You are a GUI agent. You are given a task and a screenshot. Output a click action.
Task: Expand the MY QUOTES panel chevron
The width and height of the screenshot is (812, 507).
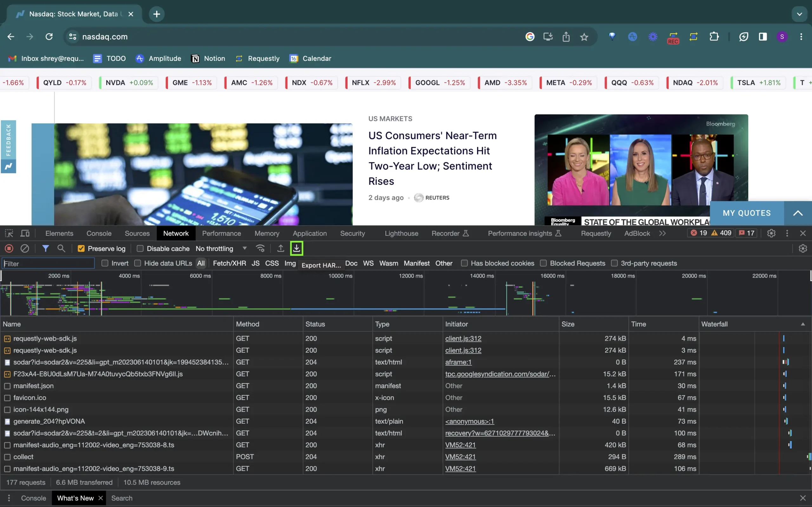coord(798,213)
